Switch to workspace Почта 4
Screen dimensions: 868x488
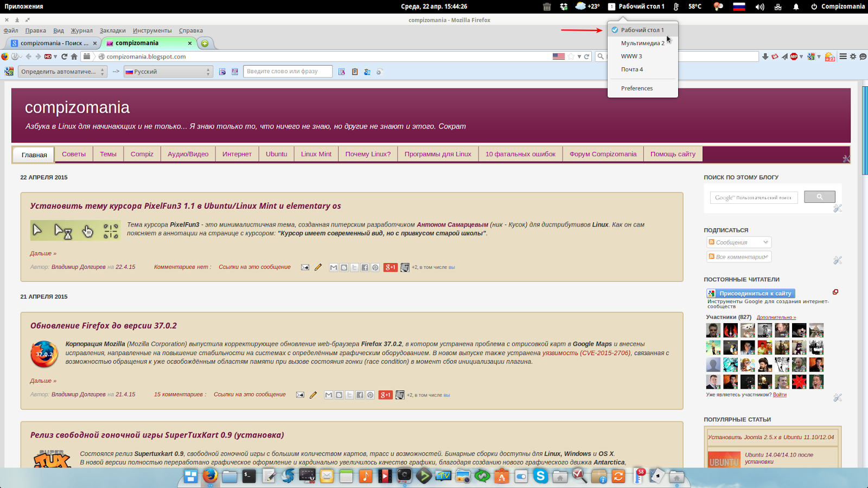[643, 69]
